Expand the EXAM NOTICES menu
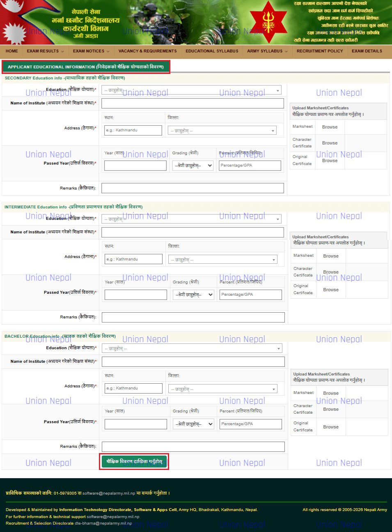 pos(91,51)
